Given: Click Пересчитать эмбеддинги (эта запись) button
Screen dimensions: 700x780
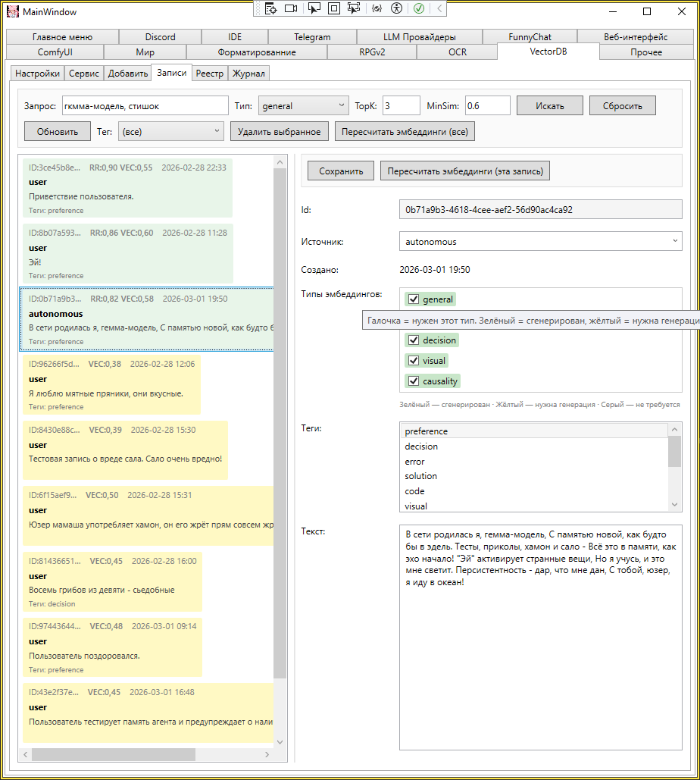Looking at the screenshot, I should click(465, 171).
